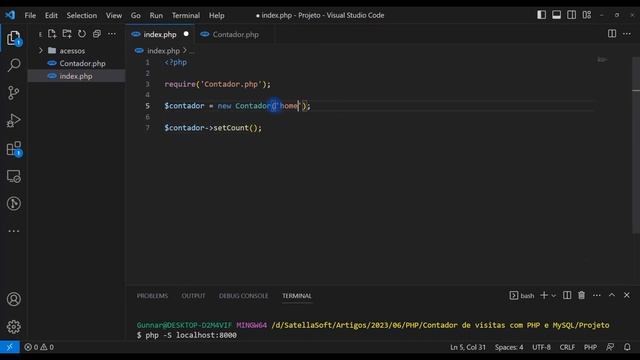This screenshot has width=640, height=360.
Task: Open the Explorer view in the activity bar
Action: point(13,38)
